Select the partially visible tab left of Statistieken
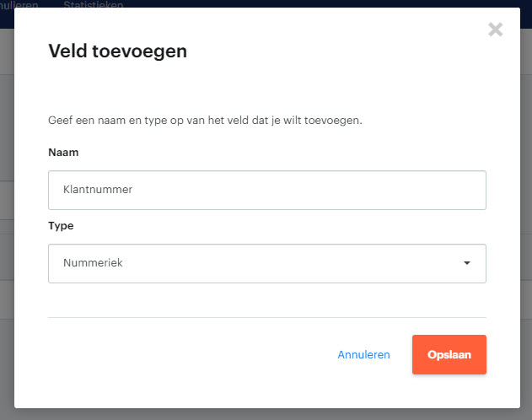Image resolution: width=532 pixels, height=420 pixels. [19, 4]
